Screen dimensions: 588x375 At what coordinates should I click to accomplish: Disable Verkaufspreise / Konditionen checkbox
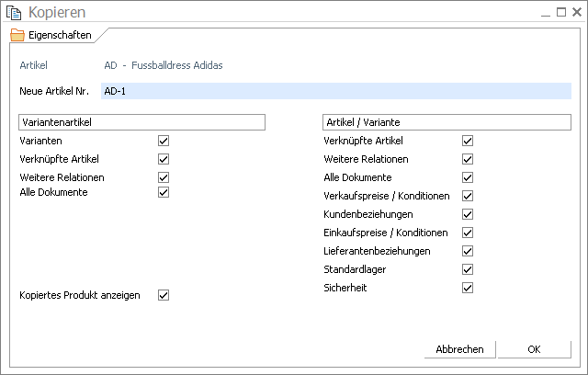point(468,196)
